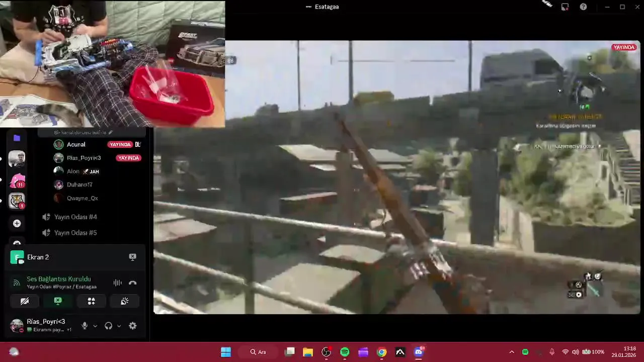
Task: Open the volume control in the tray
Action: tap(575, 352)
